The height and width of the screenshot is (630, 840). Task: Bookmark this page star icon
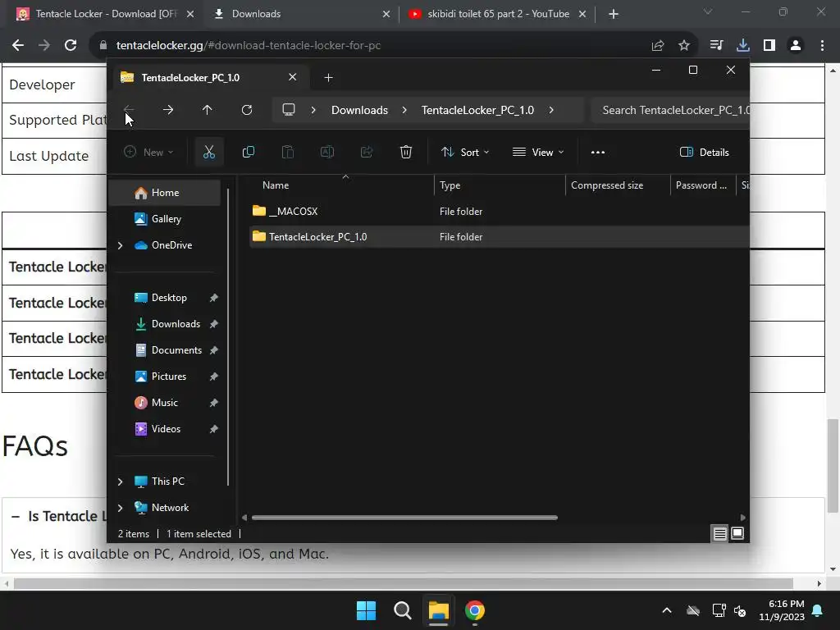point(684,46)
